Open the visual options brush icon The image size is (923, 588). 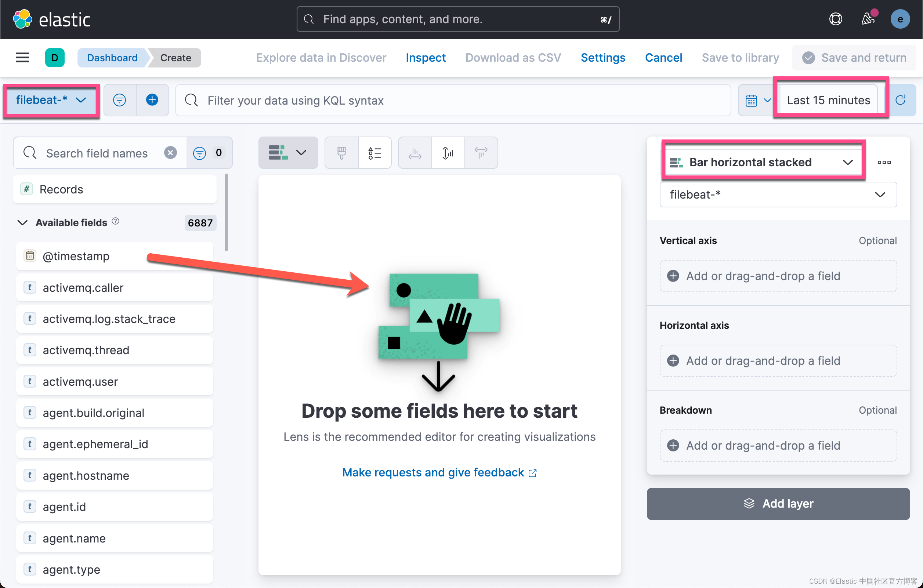coord(341,153)
